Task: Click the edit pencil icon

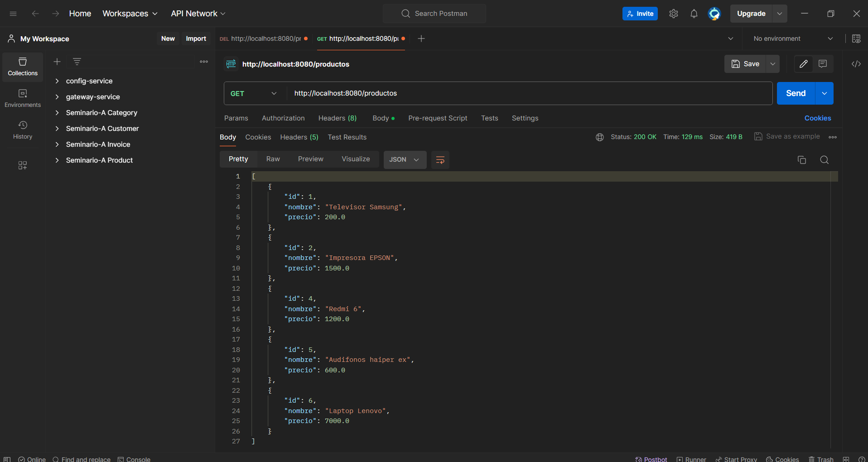Action: coord(804,64)
